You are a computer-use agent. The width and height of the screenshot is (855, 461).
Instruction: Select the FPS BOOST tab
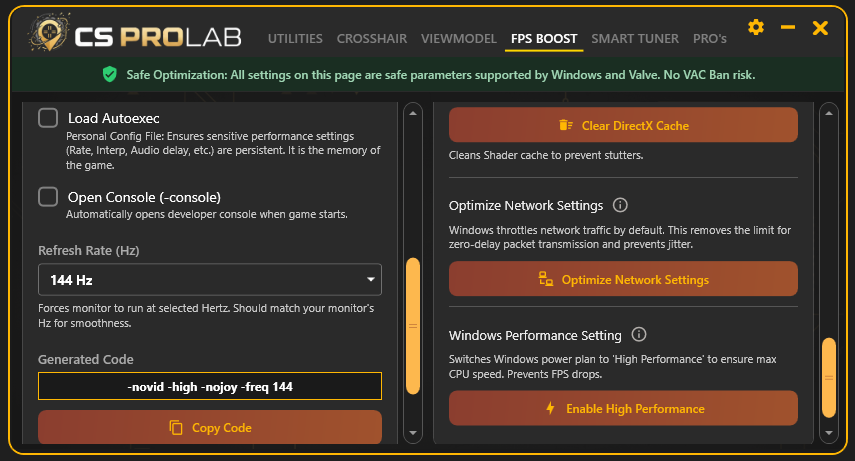(x=544, y=39)
